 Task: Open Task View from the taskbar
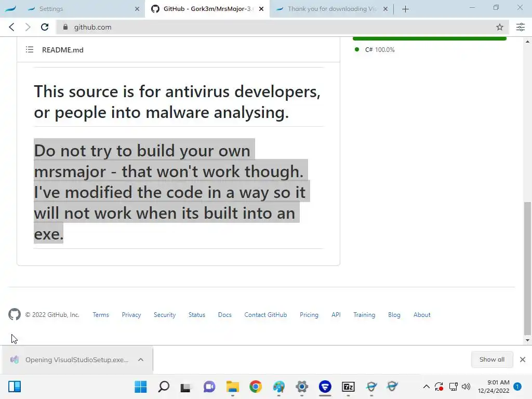(185, 387)
